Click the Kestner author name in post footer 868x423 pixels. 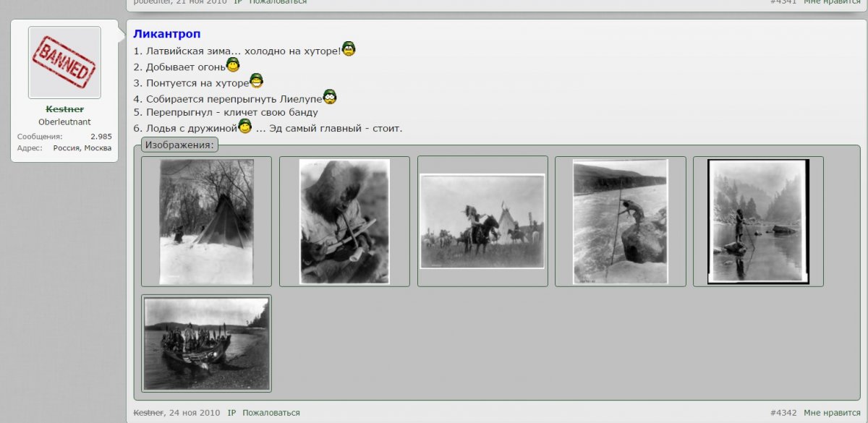[x=148, y=413]
